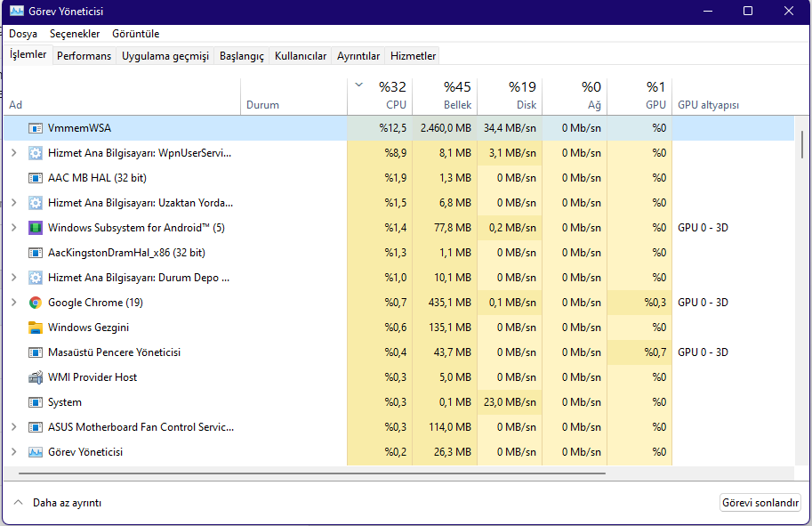Click the %12,5 CPU value

(393, 128)
